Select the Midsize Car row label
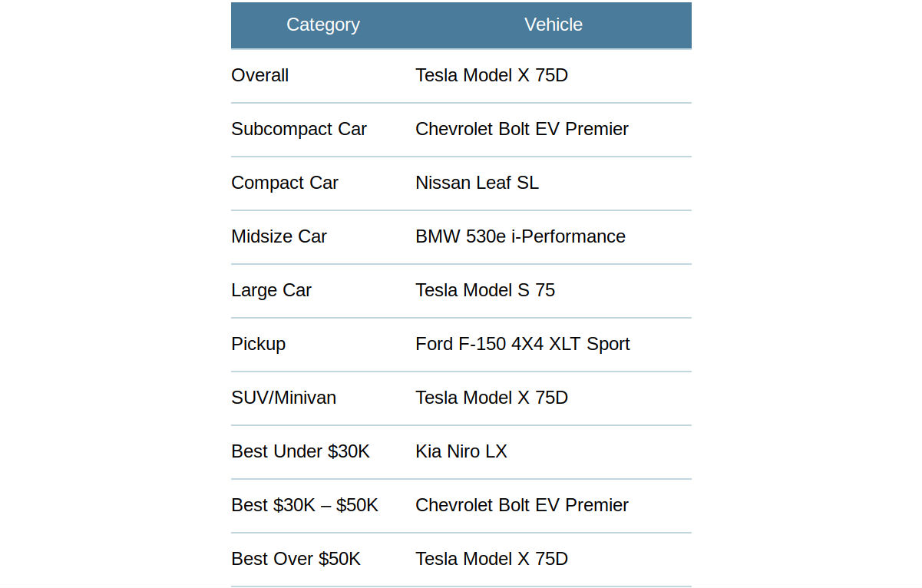Image resolution: width=922 pixels, height=588 pixels. [x=323, y=236]
